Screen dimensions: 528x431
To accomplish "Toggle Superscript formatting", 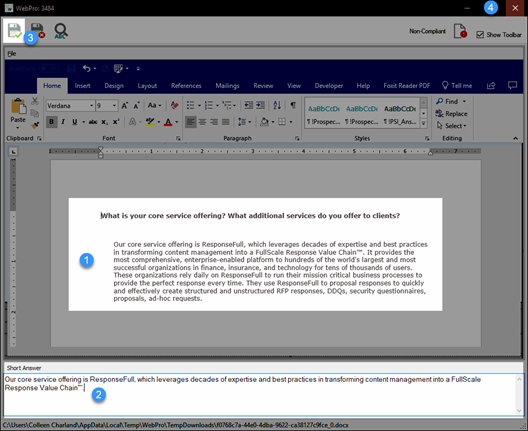I will 116,122.
